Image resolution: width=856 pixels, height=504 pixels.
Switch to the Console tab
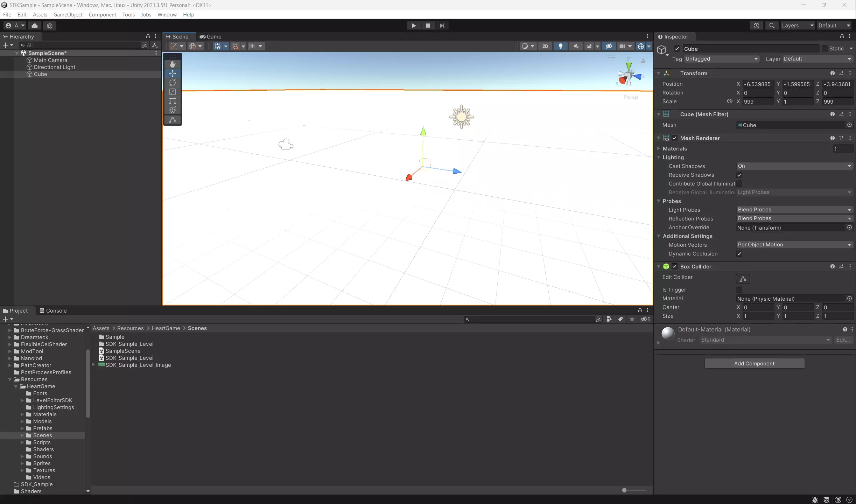coord(53,310)
